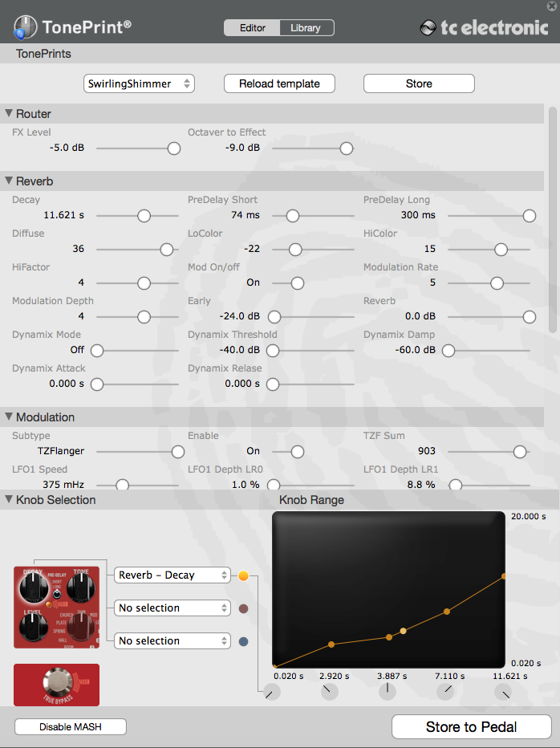This screenshot has height=748, width=560.
Task: Click the Decay value 11.621 s
Action: click(x=63, y=215)
